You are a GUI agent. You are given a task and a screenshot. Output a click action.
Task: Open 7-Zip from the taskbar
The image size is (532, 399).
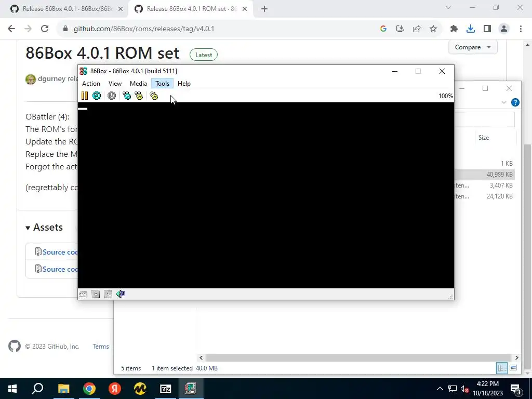[x=165, y=389]
